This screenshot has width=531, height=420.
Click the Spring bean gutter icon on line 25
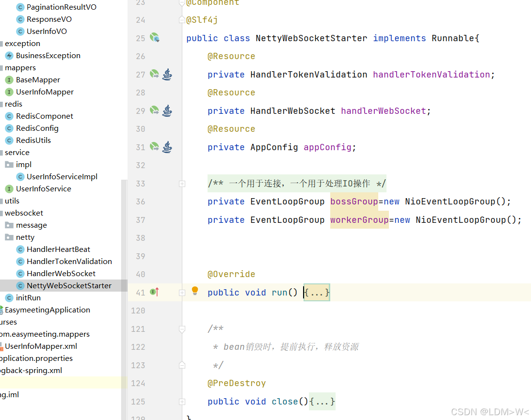[x=155, y=37]
